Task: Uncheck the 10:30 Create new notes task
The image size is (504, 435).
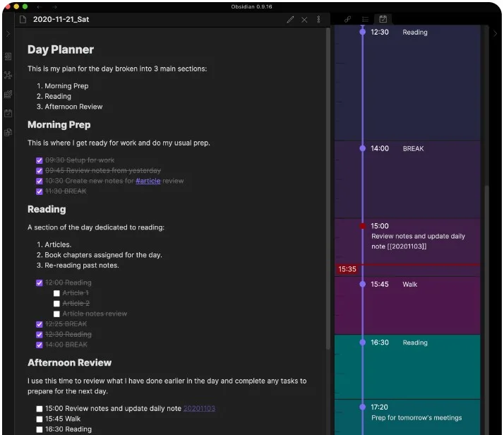Action: pyautogui.click(x=40, y=181)
